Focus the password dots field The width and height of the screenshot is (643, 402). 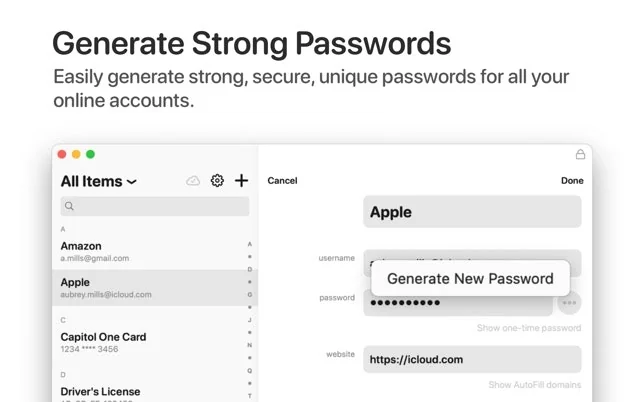click(x=455, y=303)
